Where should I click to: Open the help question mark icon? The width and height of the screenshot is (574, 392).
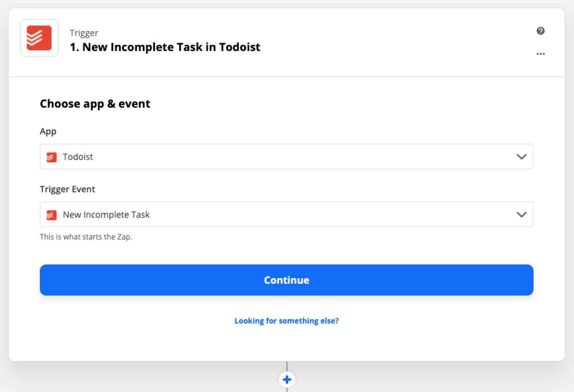click(x=540, y=31)
